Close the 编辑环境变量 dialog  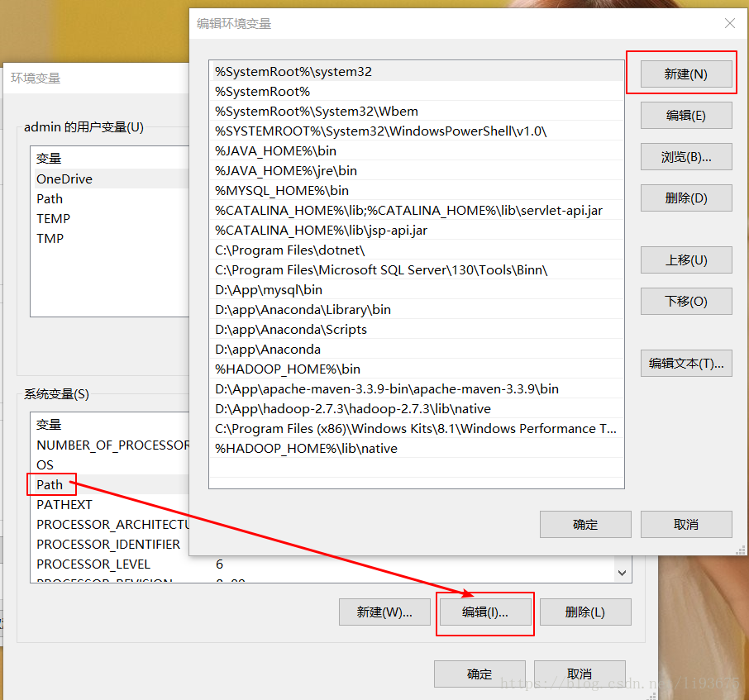tap(729, 23)
